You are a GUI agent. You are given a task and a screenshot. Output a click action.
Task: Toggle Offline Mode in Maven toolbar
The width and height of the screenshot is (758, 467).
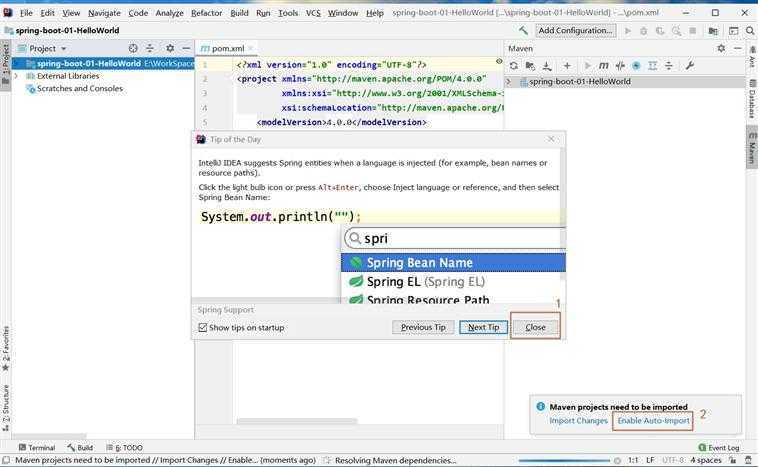click(620, 65)
